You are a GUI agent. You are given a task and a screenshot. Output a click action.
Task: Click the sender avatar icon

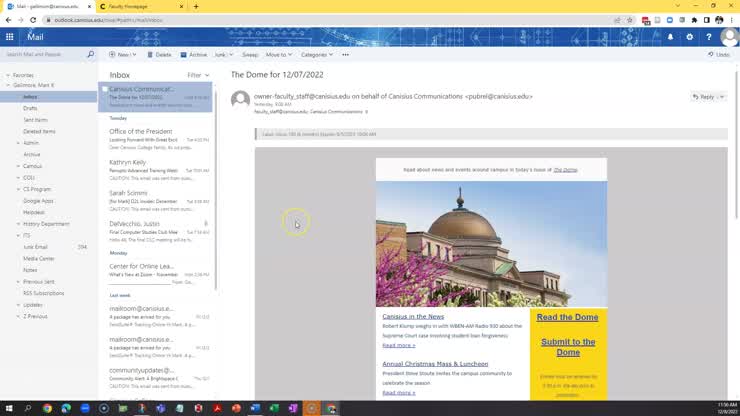pyautogui.click(x=240, y=99)
